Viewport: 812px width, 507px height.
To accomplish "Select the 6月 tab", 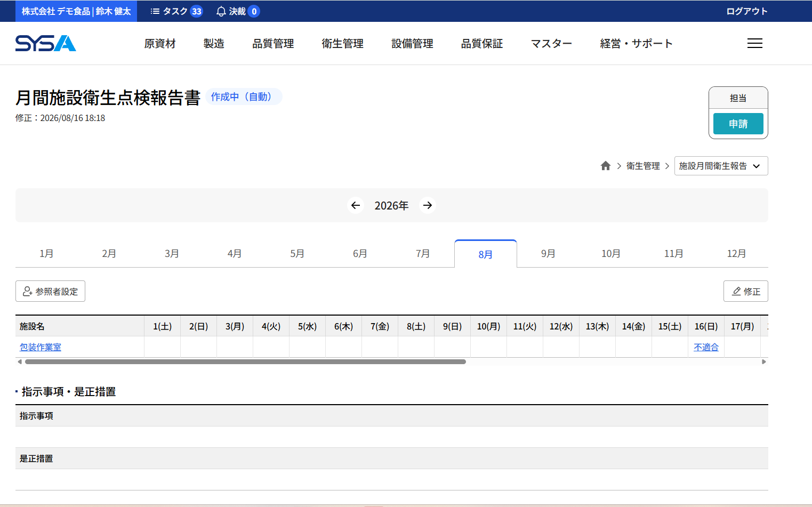I will click(x=360, y=254).
